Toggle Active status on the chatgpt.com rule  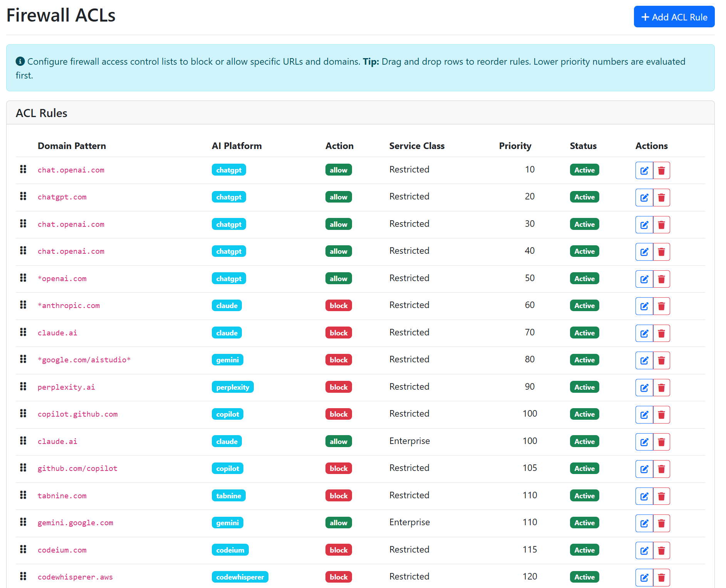pos(584,197)
